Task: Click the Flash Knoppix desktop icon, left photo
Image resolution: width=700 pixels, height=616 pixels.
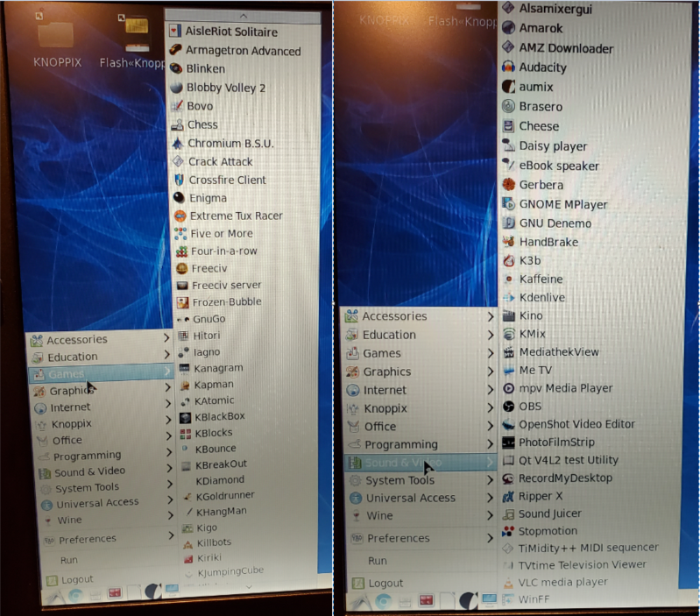Action: click(x=138, y=32)
